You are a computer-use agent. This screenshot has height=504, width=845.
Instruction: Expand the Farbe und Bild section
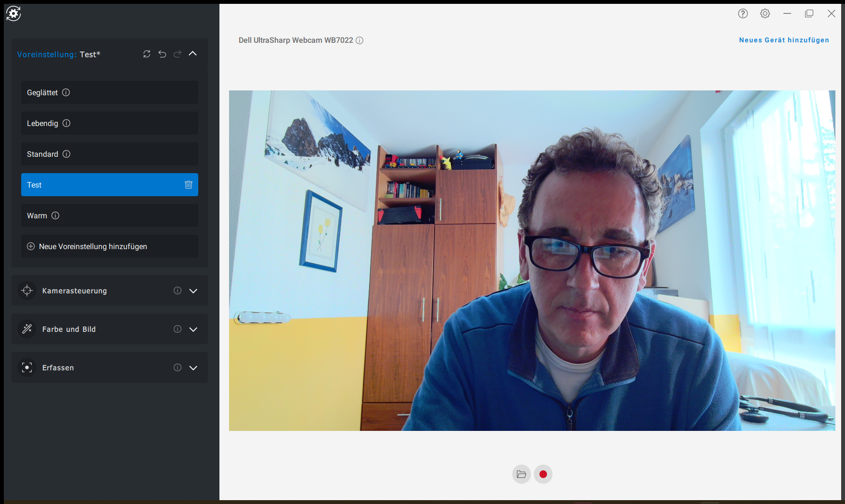(193, 329)
